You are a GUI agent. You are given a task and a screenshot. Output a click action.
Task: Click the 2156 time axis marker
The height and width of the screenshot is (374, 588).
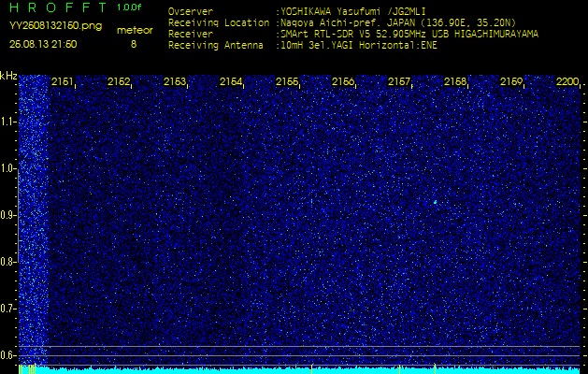343,81
